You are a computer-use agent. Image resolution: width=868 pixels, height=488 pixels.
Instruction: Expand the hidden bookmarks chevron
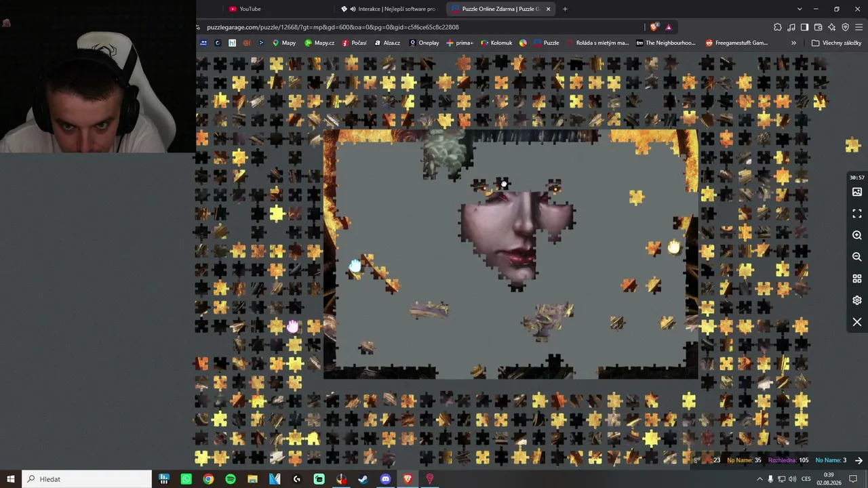793,43
